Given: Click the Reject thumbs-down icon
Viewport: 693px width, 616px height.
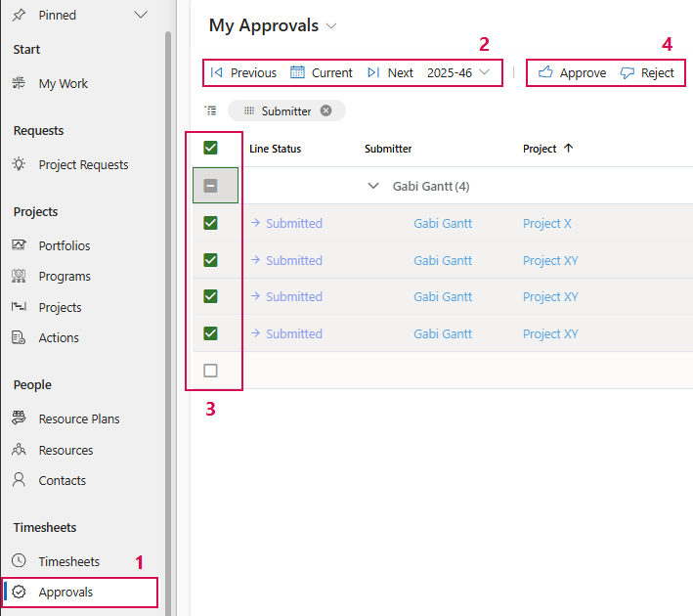Looking at the screenshot, I should (628, 72).
